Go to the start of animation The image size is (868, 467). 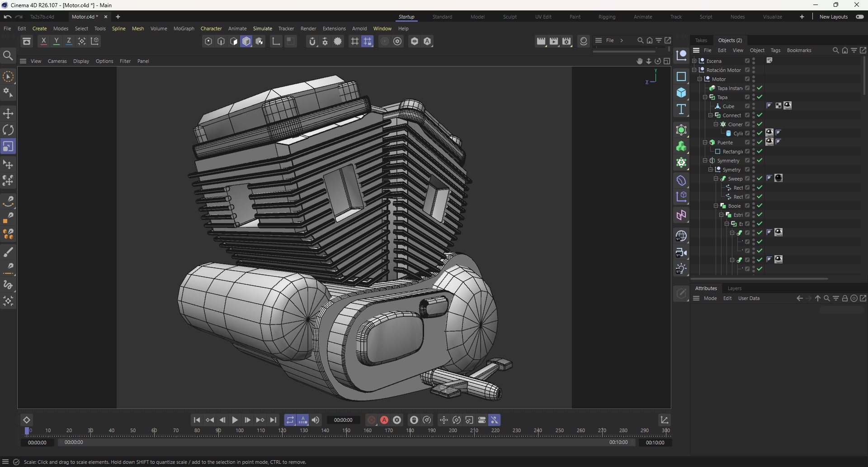[x=197, y=420]
